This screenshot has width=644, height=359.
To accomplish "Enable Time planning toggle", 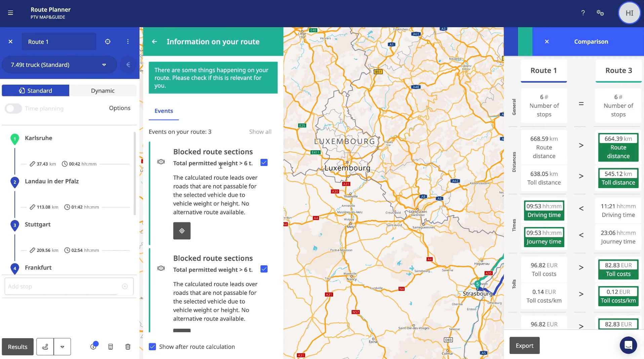I will tap(13, 108).
